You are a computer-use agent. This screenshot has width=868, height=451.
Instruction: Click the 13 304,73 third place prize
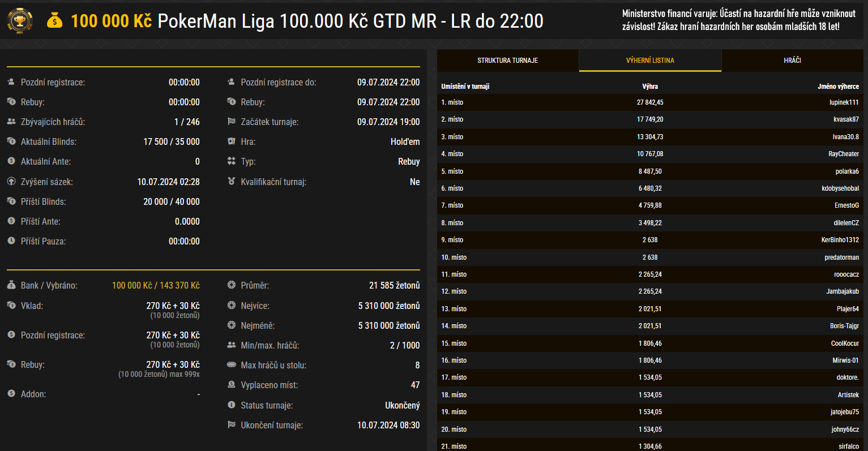click(x=650, y=137)
